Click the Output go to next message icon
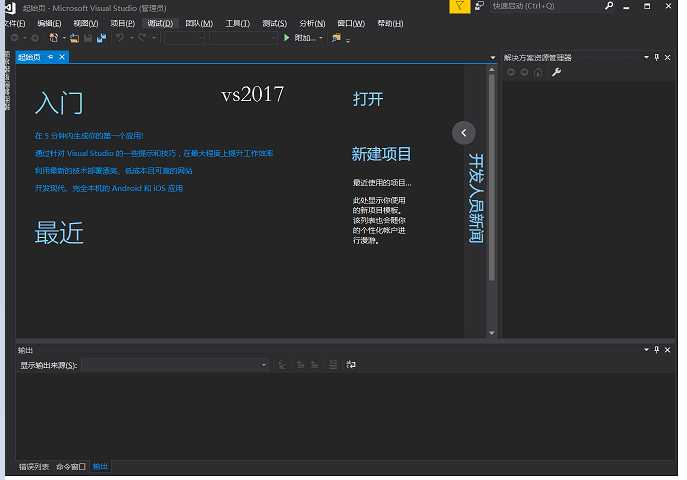687x480 pixels. tap(315, 364)
